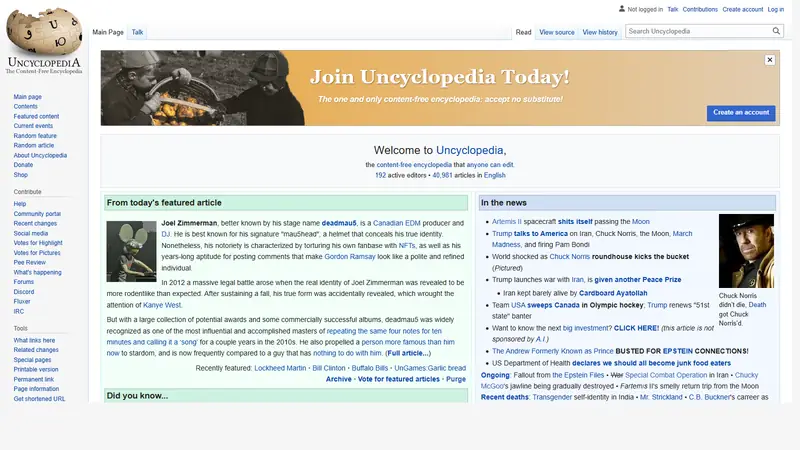
Task: Click the deadmau5 featured article thumbnail
Action: tap(131, 251)
